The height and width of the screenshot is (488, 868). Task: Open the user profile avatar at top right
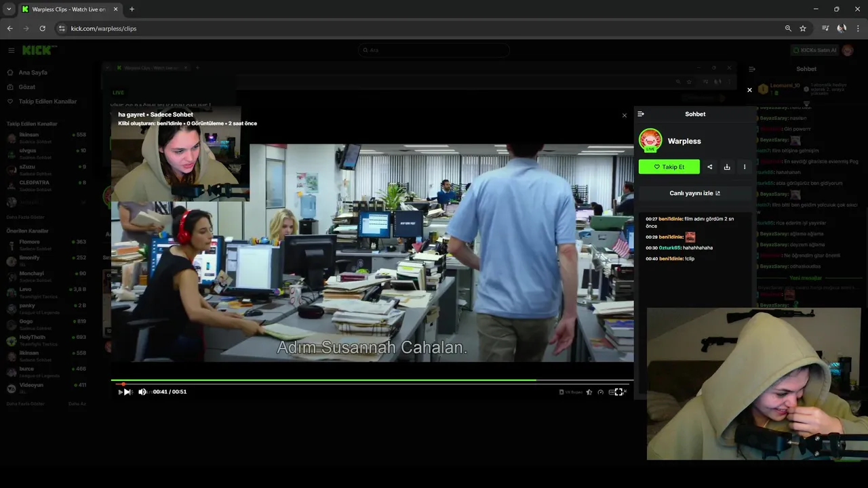tap(848, 50)
